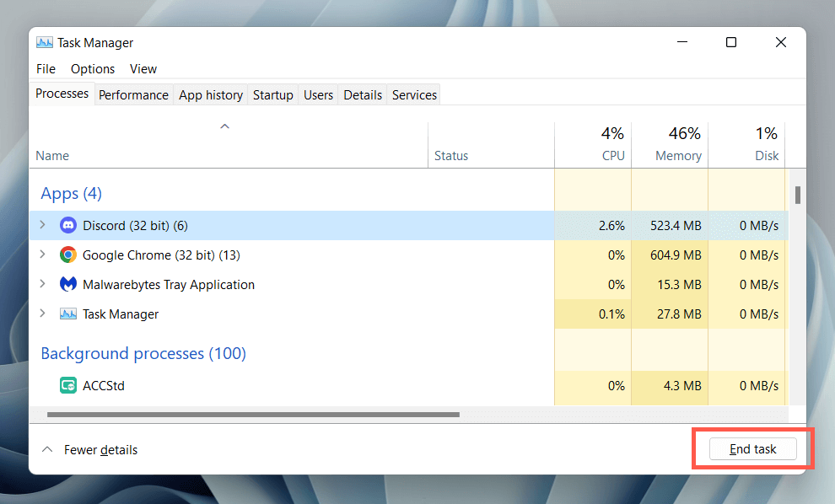This screenshot has width=835, height=504.
Task: Click the vertical scrollbar thumb
Action: coord(797,195)
